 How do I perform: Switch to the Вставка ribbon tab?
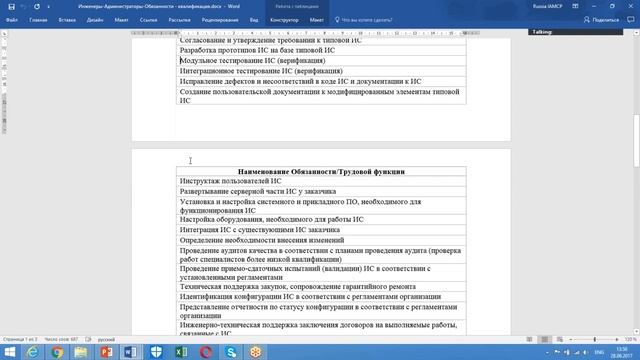67,20
